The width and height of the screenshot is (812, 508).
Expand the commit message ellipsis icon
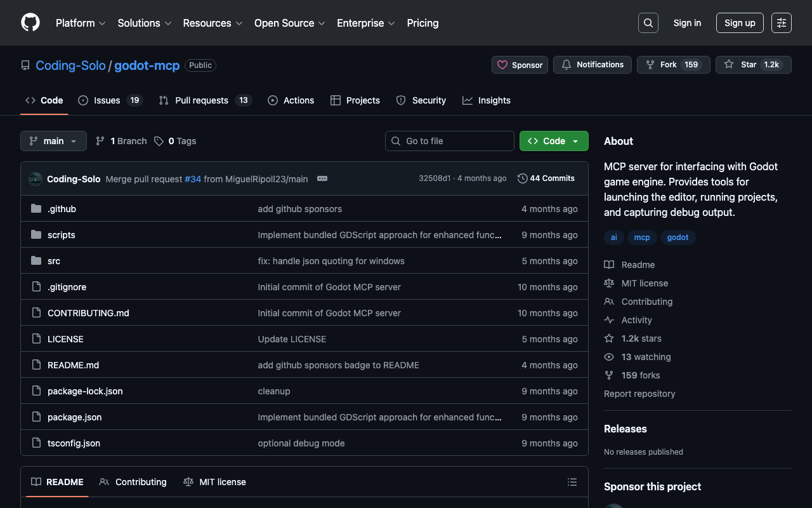click(x=322, y=178)
